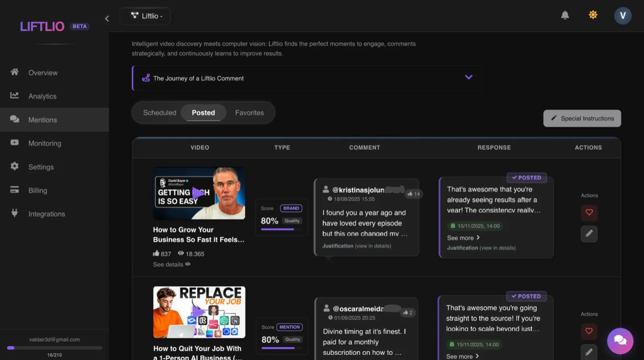Go to Overview in sidebar

click(43, 73)
